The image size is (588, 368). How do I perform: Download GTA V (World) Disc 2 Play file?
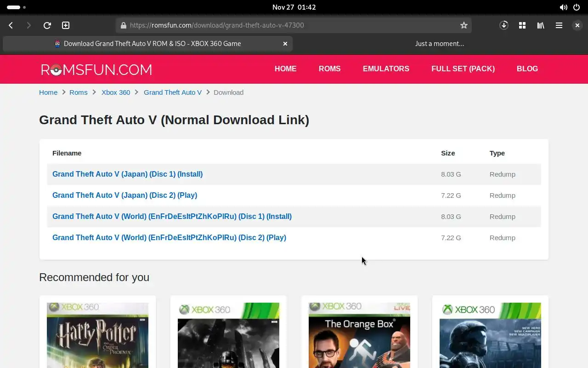pyautogui.click(x=170, y=238)
